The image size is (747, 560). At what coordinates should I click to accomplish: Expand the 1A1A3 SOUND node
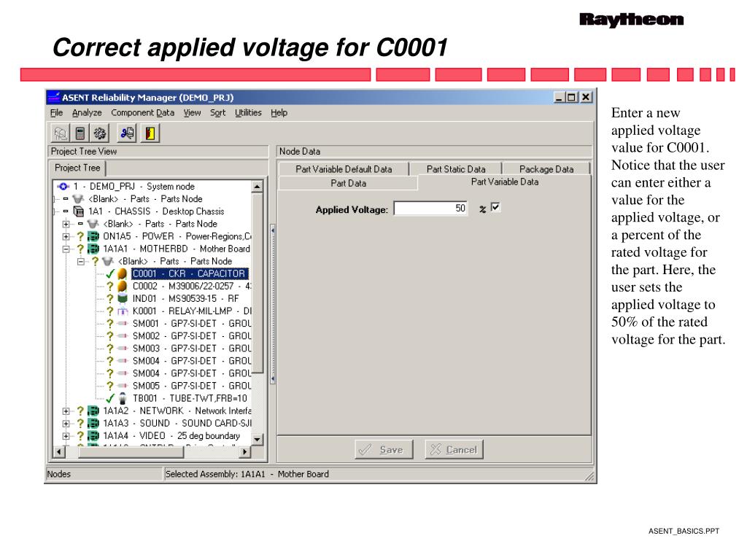point(66,423)
